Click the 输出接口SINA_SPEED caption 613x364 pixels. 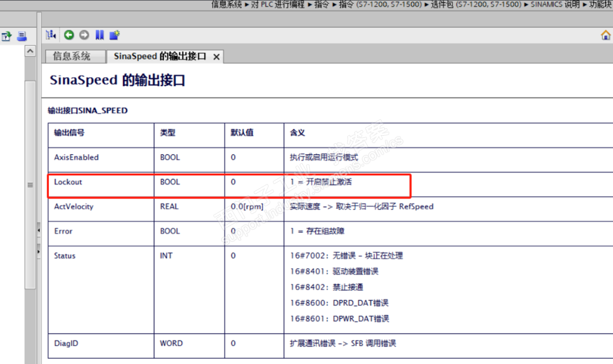[88, 111]
